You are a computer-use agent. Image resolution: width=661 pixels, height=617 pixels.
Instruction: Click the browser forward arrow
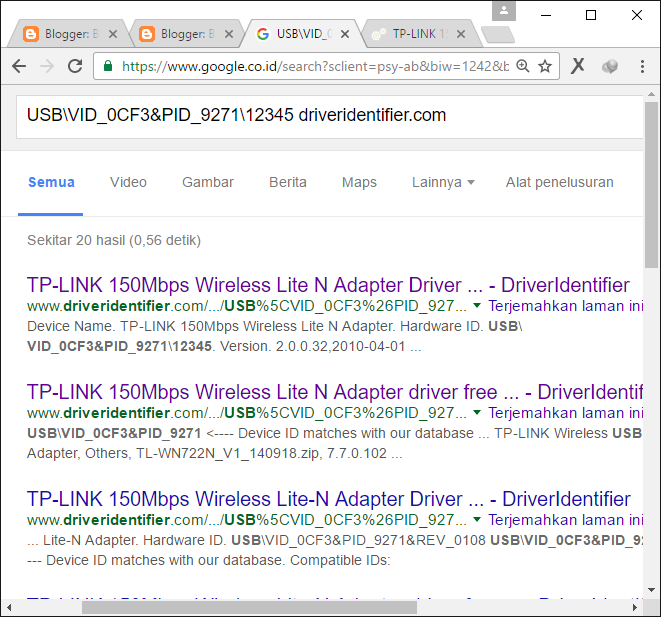(47, 66)
